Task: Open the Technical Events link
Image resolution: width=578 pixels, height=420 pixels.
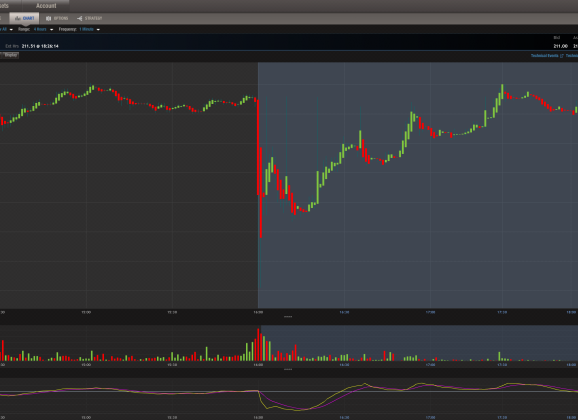Action: 544,56
